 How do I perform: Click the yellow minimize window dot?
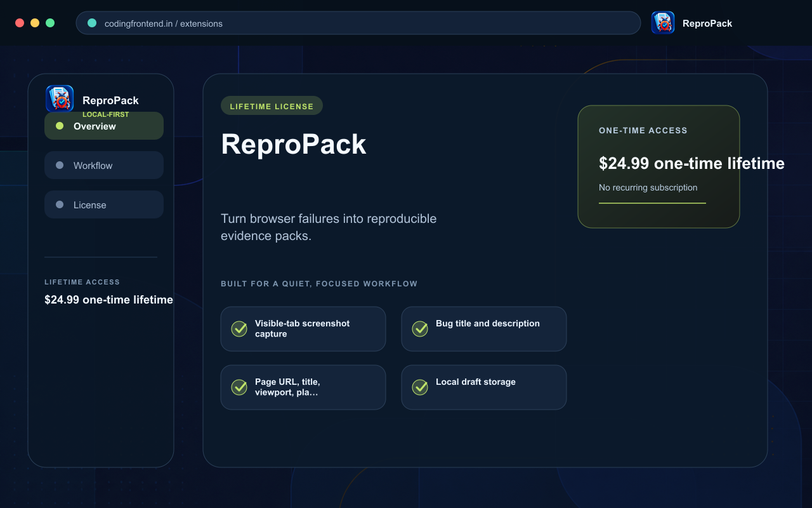click(x=35, y=23)
